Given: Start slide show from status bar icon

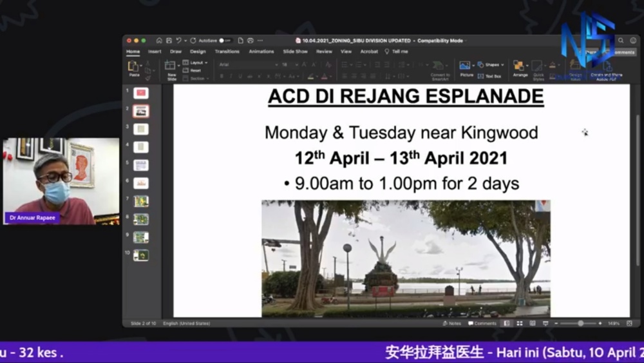Looking at the screenshot, I should [545, 324].
